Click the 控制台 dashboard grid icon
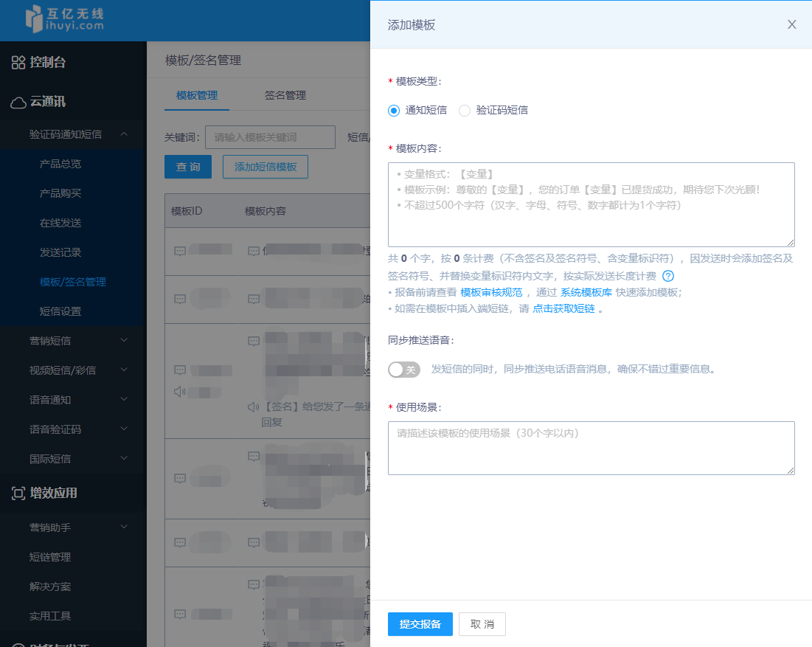 click(18, 63)
